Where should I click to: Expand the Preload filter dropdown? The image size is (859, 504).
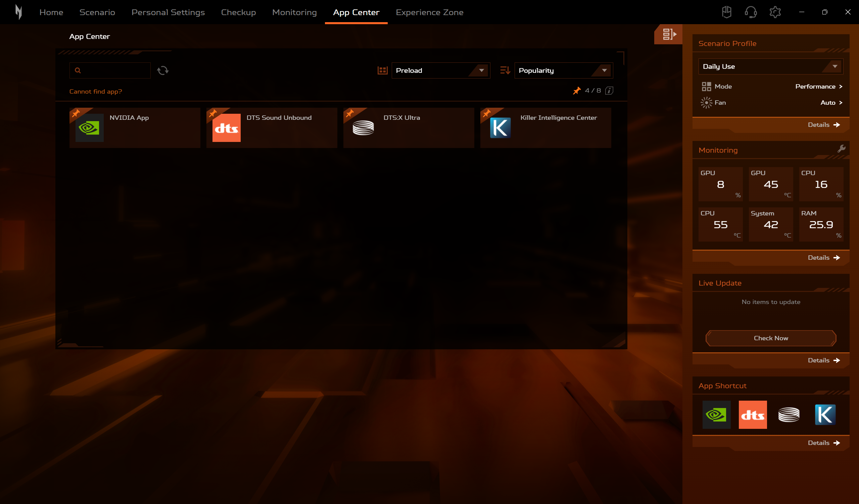coord(440,70)
